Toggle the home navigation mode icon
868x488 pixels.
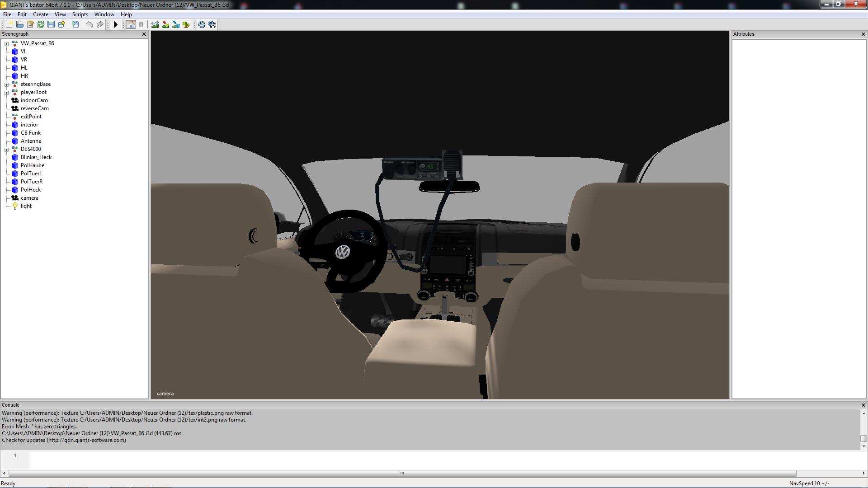click(x=131, y=24)
